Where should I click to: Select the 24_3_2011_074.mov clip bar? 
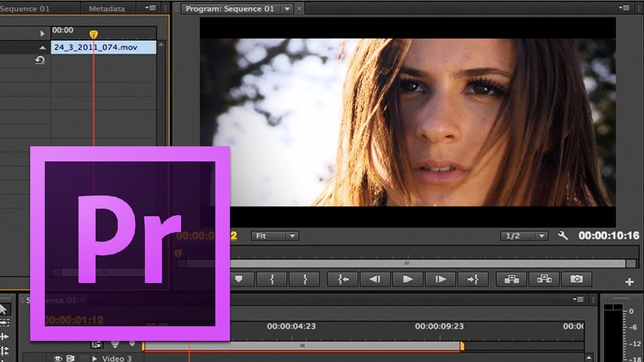click(104, 47)
